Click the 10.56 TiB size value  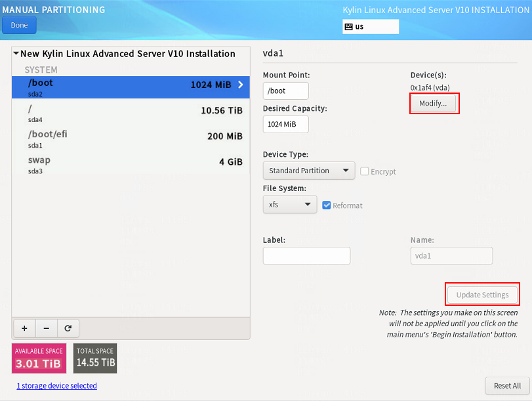click(222, 111)
